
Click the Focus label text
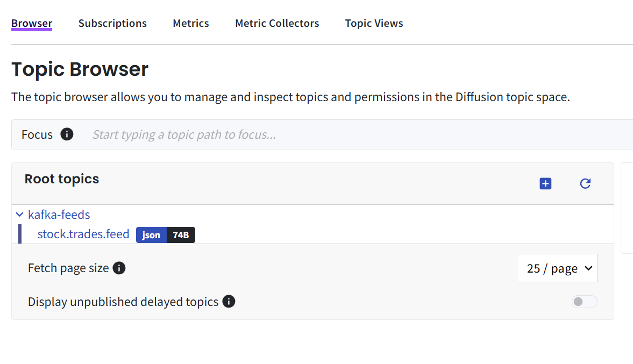point(37,134)
